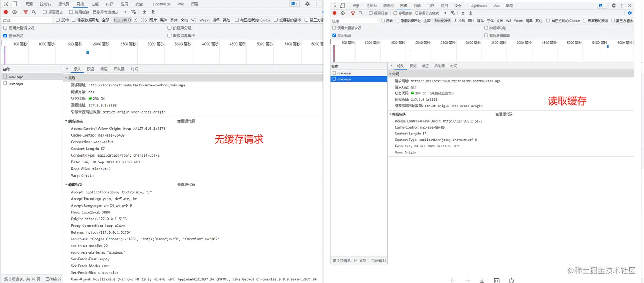Check 使用大量请求行 in left DevTools
This screenshot has height=283, width=644.
point(5,28)
